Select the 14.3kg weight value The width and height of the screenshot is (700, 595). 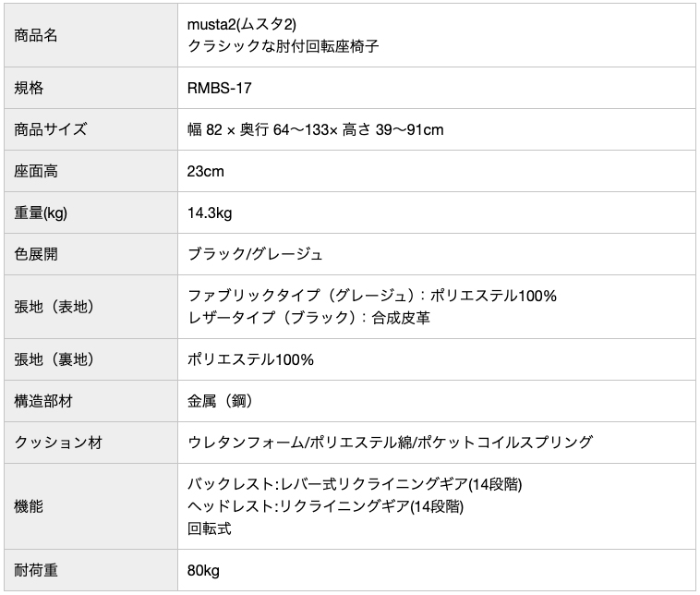pyautogui.click(x=210, y=212)
